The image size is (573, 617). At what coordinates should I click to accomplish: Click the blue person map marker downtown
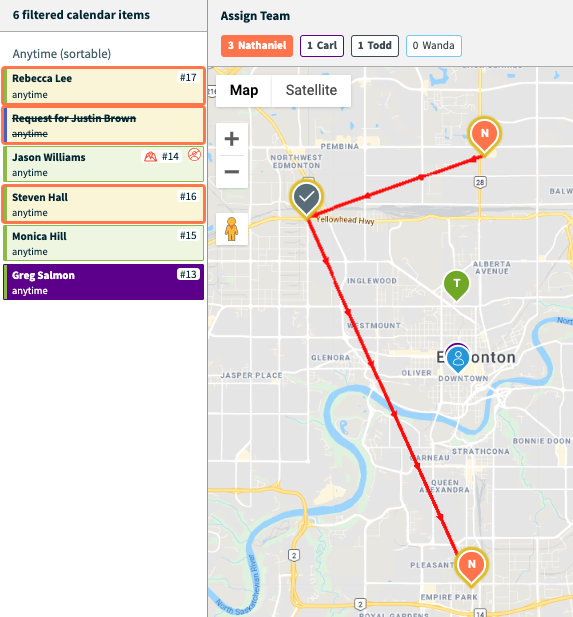(458, 358)
